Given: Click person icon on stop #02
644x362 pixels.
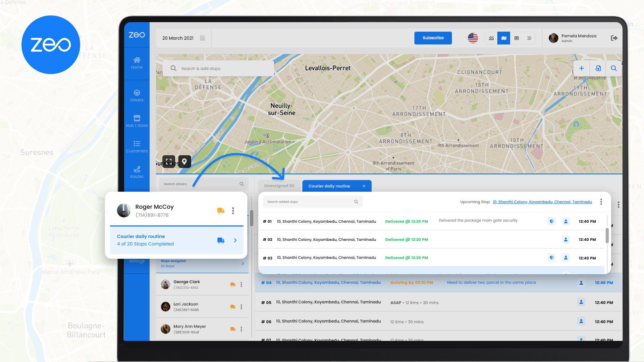Looking at the screenshot, I should [x=566, y=239].
